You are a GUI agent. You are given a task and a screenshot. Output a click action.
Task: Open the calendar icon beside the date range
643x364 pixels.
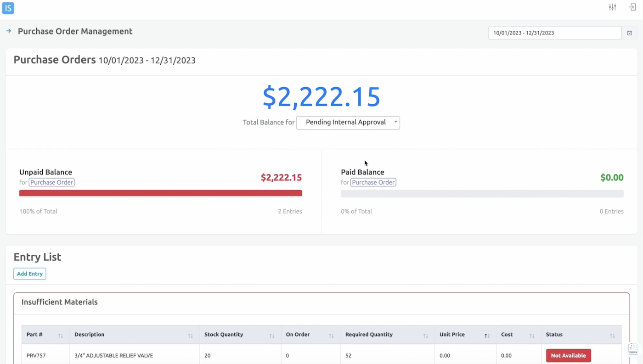(x=629, y=33)
